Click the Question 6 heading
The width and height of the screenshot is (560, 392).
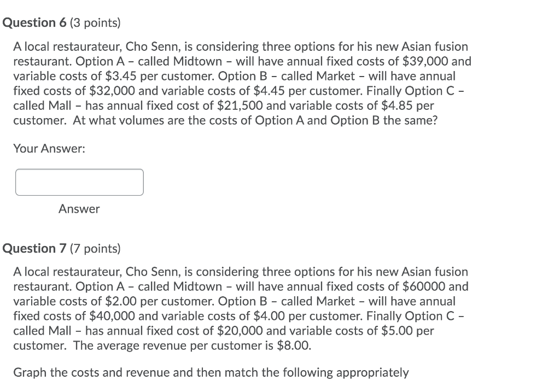coord(37,23)
